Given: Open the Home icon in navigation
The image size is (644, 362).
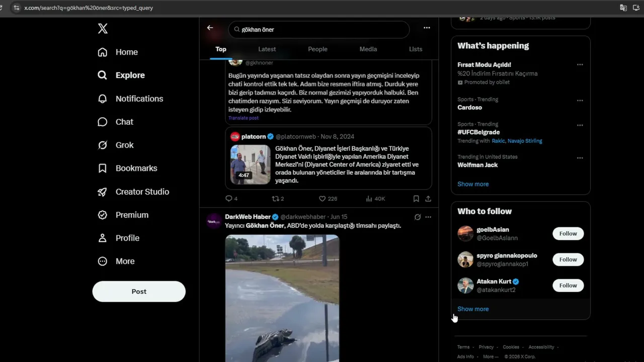Looking at the screenshot, I should [x=103, y=52].
